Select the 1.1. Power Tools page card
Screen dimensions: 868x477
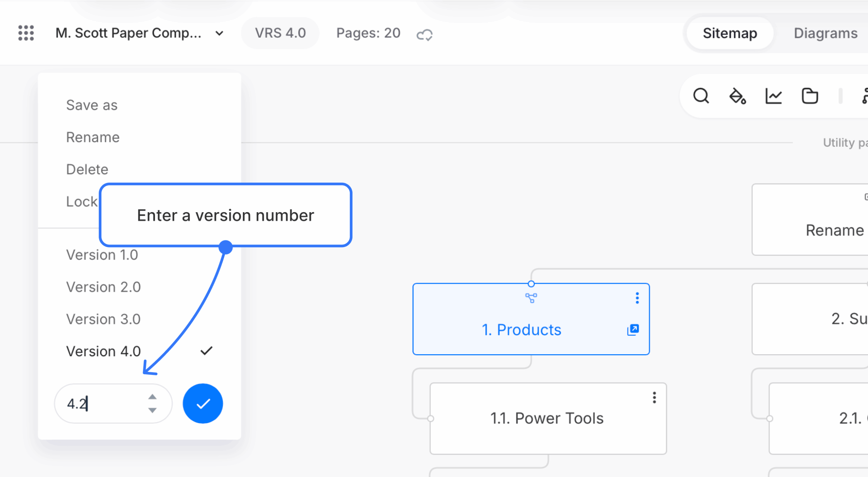(x=548, y=418)
